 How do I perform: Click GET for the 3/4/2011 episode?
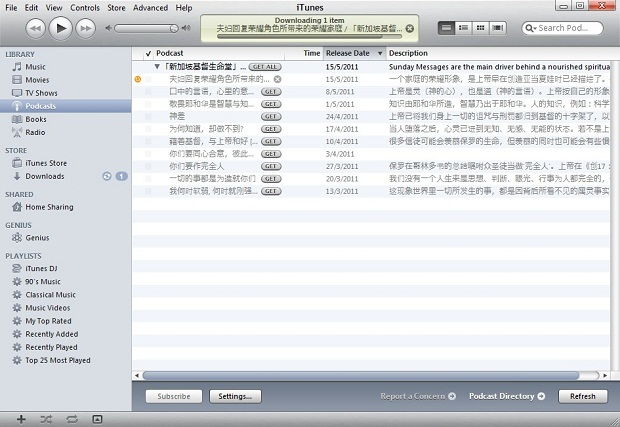271,154
